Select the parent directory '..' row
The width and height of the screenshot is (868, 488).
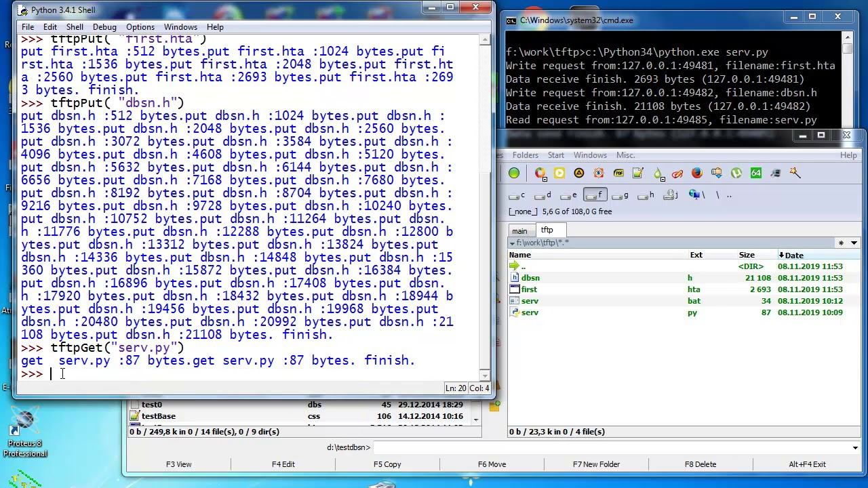(x=684, y=266)
